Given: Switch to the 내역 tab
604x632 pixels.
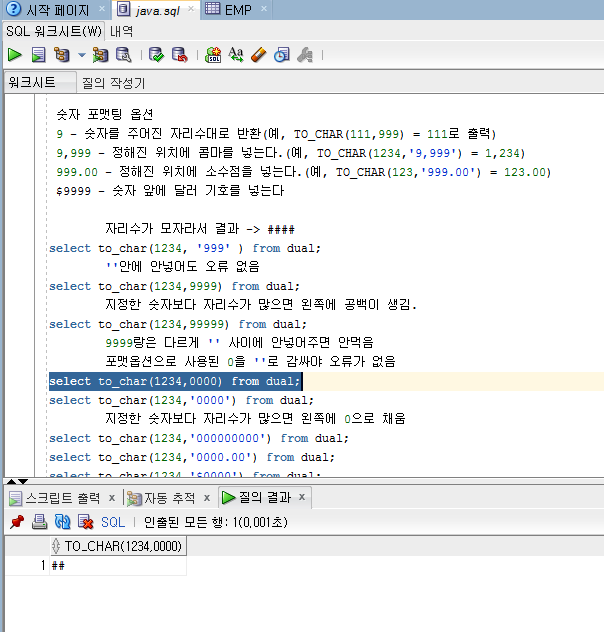Looking at the screenshot, I should coord(121,31).
